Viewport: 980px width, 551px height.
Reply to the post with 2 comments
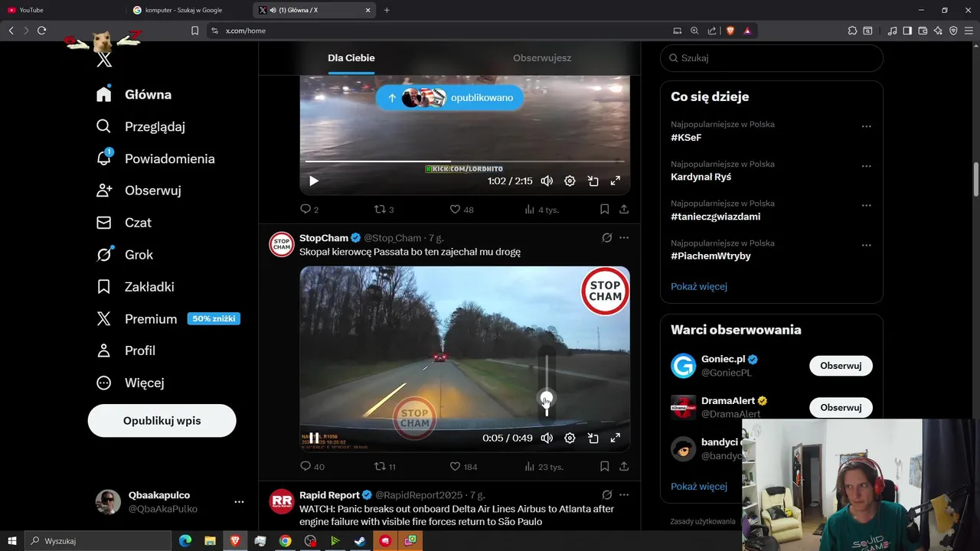309,209
